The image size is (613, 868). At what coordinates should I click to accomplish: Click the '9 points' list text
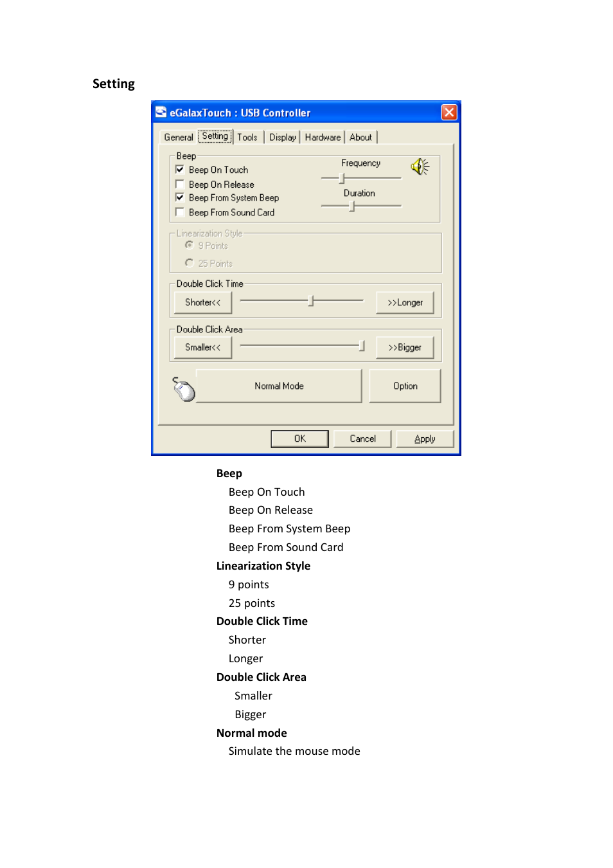(x=249, y=584)
